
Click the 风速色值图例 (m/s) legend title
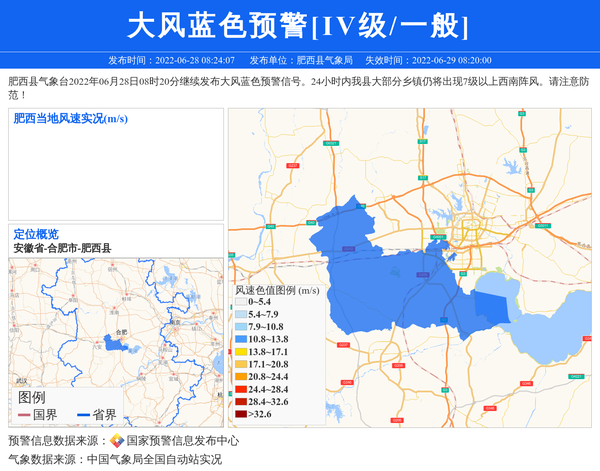coord(277,290)
